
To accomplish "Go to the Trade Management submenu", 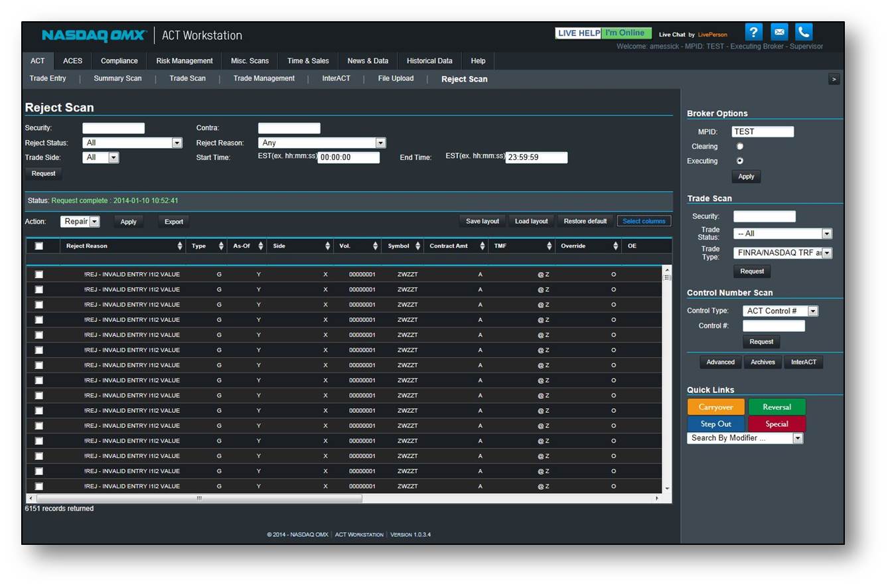I will pyautogui.click(x=264, y=78).
